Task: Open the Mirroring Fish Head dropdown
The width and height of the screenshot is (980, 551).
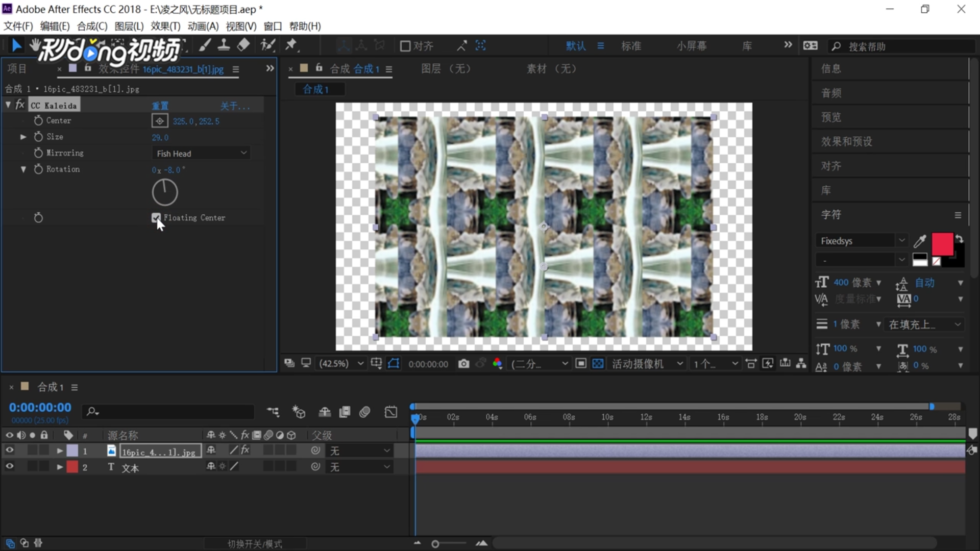Action: coord(201,153)
